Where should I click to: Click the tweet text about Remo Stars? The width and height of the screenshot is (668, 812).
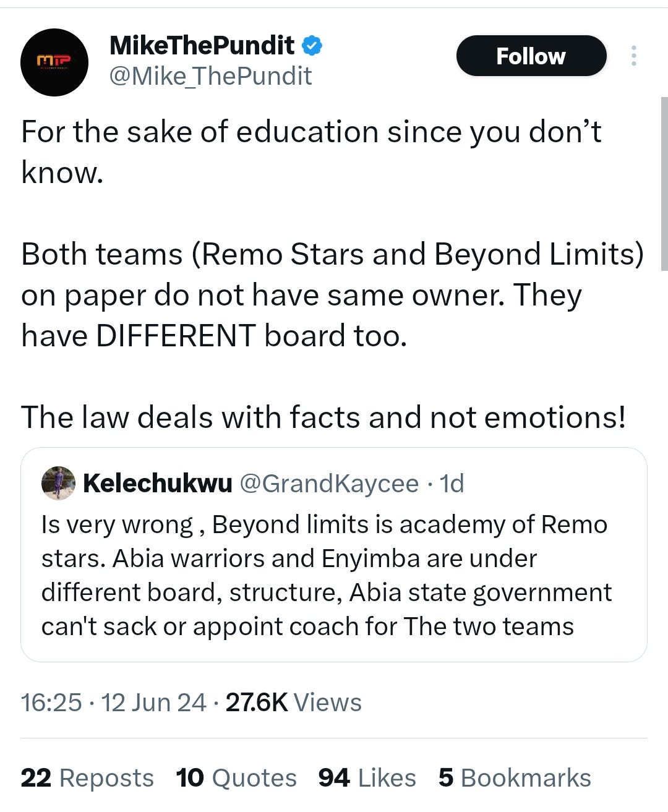(x=332, y=295)
